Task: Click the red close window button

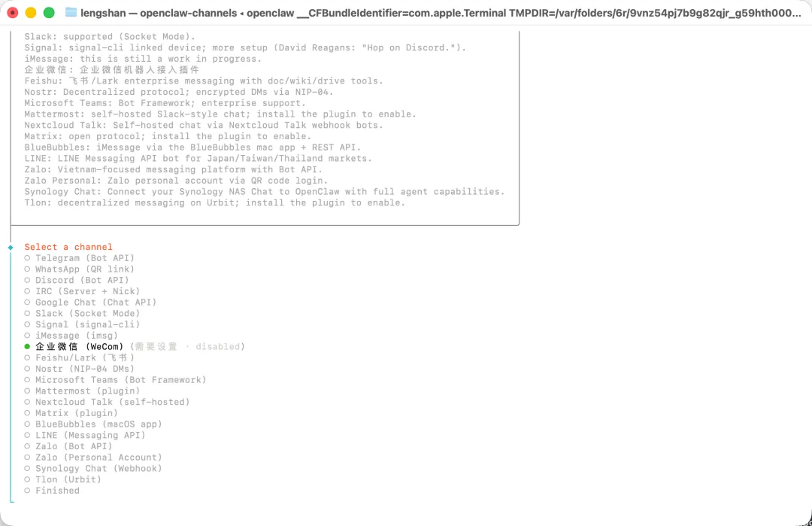Action: pyautogui.click(x=13, y=13)
